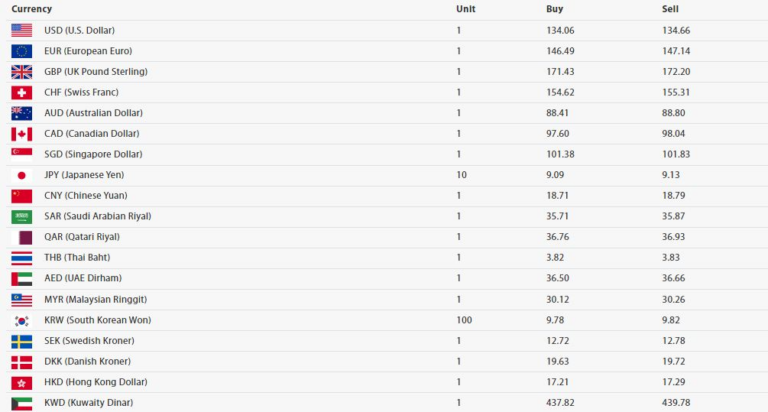
Task: Click the United States flag icon
Action: tap(21, 30)
